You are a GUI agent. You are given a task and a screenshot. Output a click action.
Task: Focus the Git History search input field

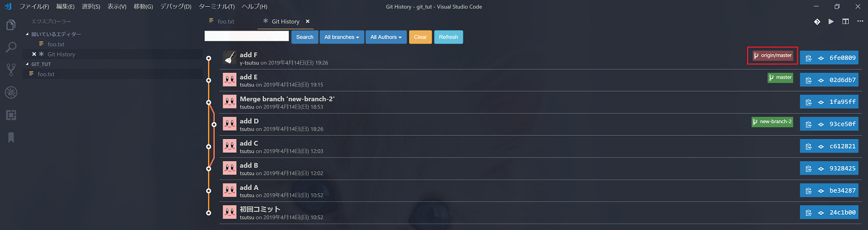(247, 36)
